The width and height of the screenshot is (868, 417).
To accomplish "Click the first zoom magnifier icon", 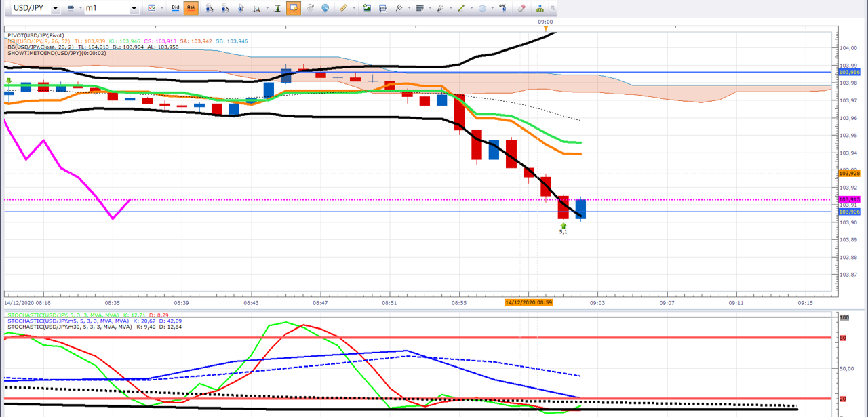I will pos(210,8).
